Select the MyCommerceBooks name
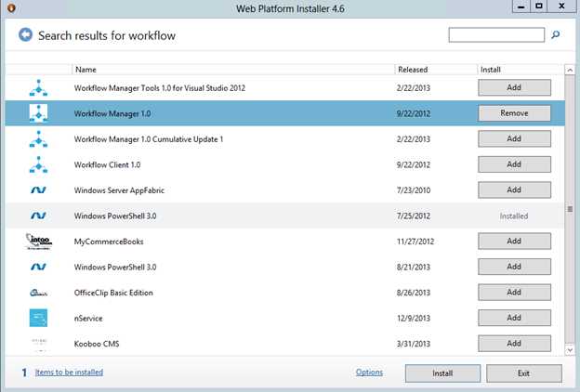The image size is (580, 392). pos(109,242)
